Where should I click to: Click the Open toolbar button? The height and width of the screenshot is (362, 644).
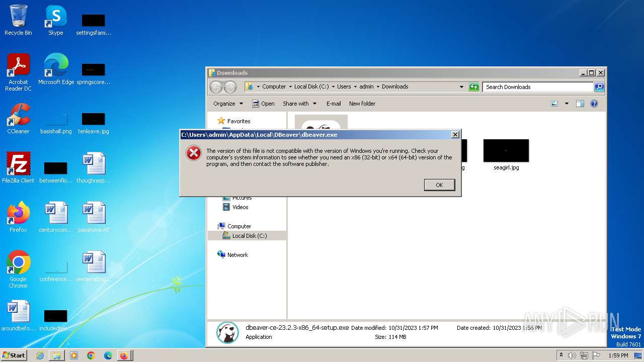[x=263, y=104]
